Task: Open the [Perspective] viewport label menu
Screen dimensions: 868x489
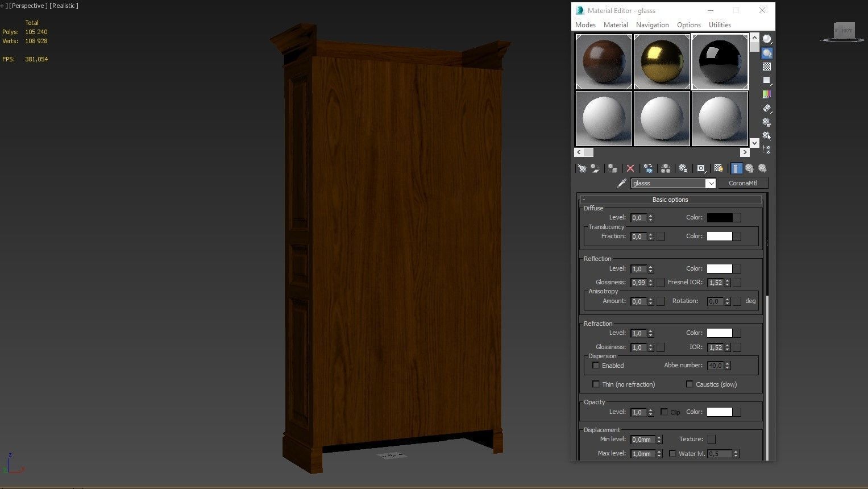Action: coord(28,6)
